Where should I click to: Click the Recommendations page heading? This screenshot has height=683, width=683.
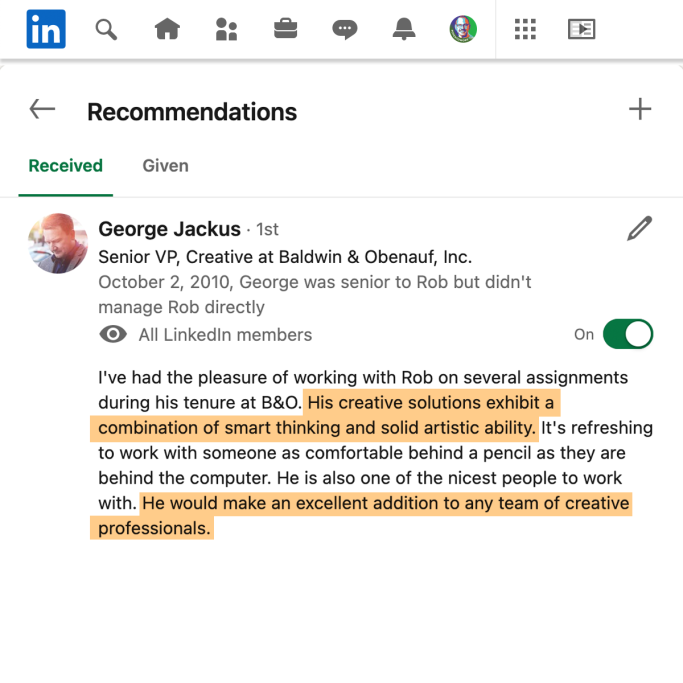click(192, 112)
